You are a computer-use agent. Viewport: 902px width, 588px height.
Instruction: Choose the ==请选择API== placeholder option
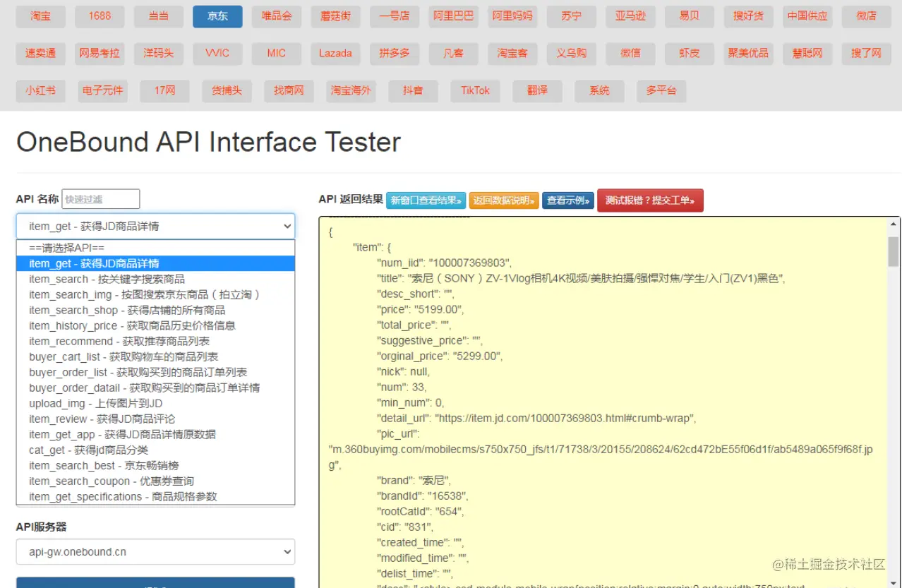pyautogui.click(x=155, y=248)
